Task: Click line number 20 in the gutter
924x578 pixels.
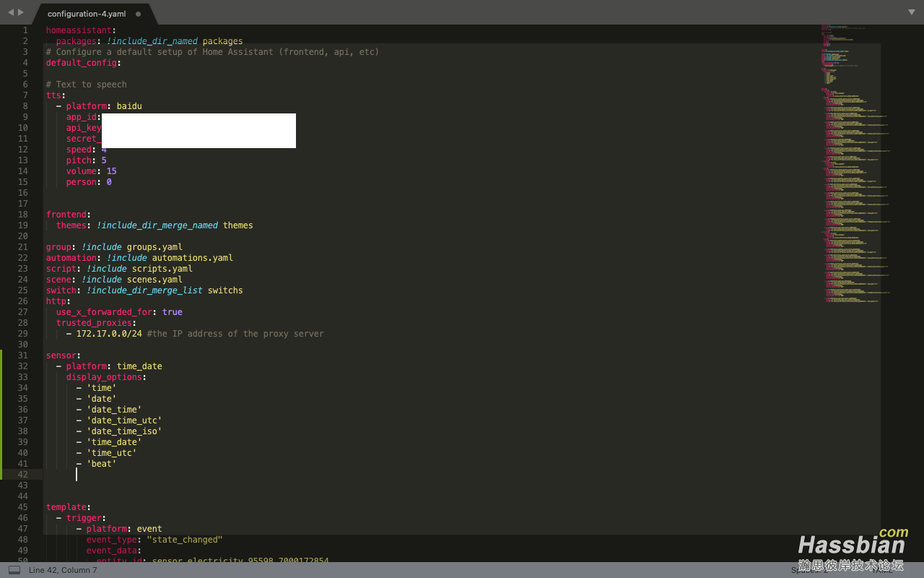Action: pos(22,236)
